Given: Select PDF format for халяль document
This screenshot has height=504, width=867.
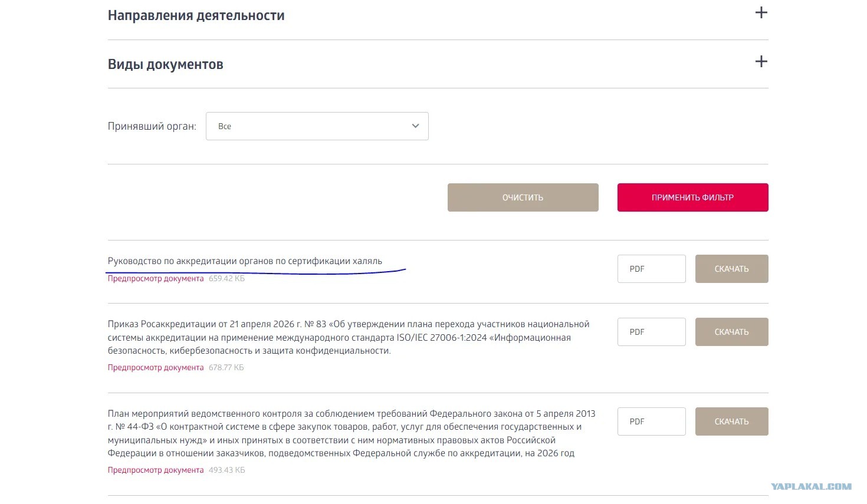Looking at the screenshot, I should (651, 269).
